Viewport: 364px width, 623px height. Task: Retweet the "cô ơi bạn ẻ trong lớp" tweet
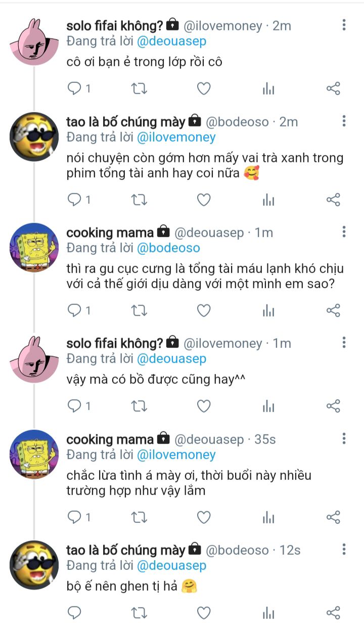click(139, 89)
